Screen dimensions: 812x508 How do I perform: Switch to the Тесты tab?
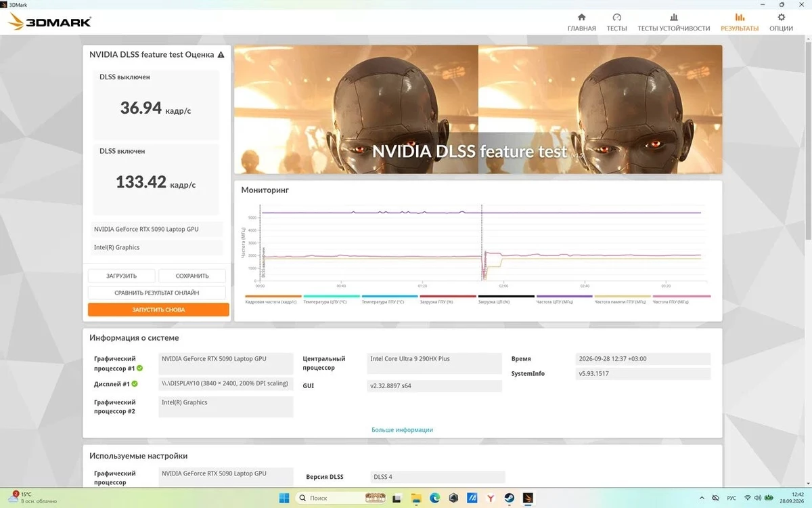(x=616, y=22)
